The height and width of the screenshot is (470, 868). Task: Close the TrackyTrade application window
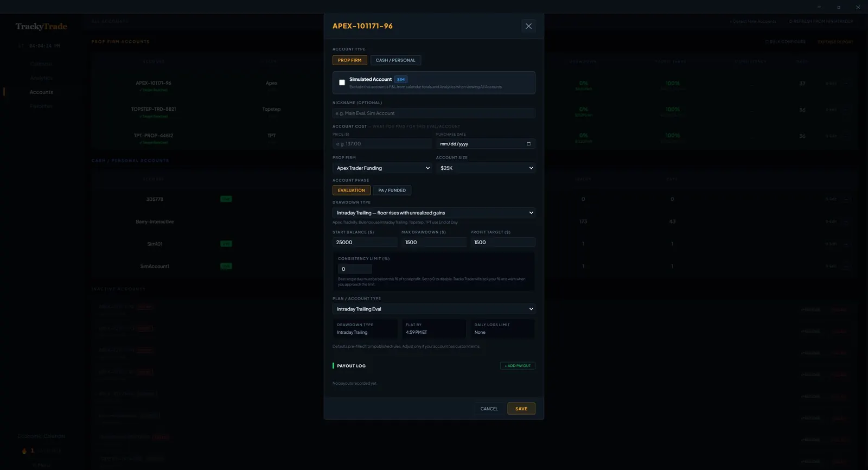858,7
